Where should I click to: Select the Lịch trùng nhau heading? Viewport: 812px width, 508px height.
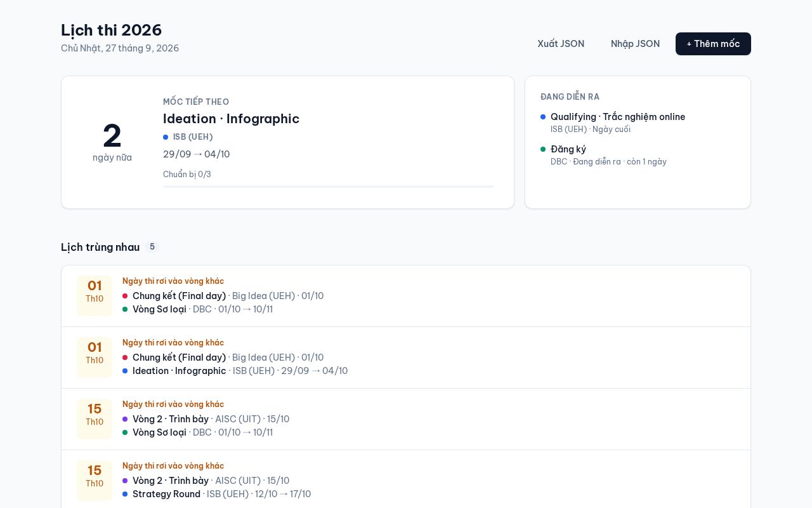coord(100,247)
